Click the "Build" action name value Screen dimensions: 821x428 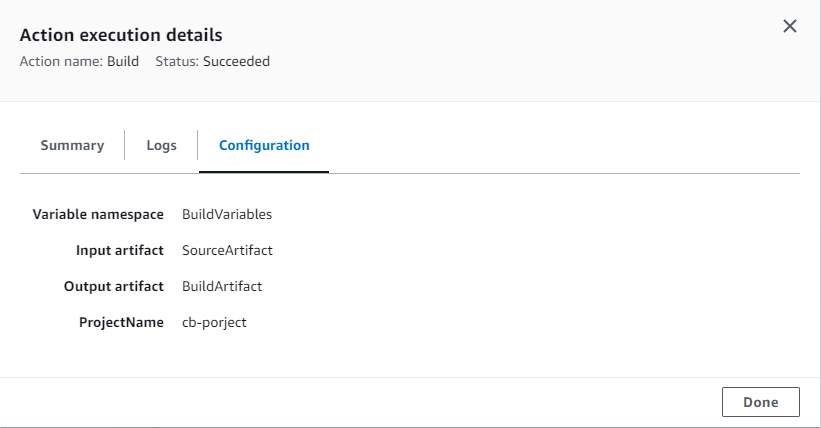click(x=123, y=61)
